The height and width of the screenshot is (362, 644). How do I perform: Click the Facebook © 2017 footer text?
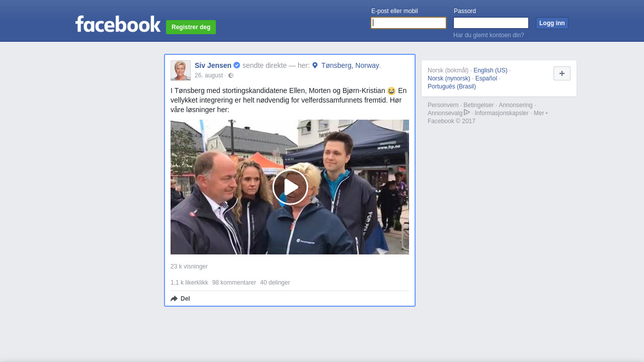click(451, 121)
